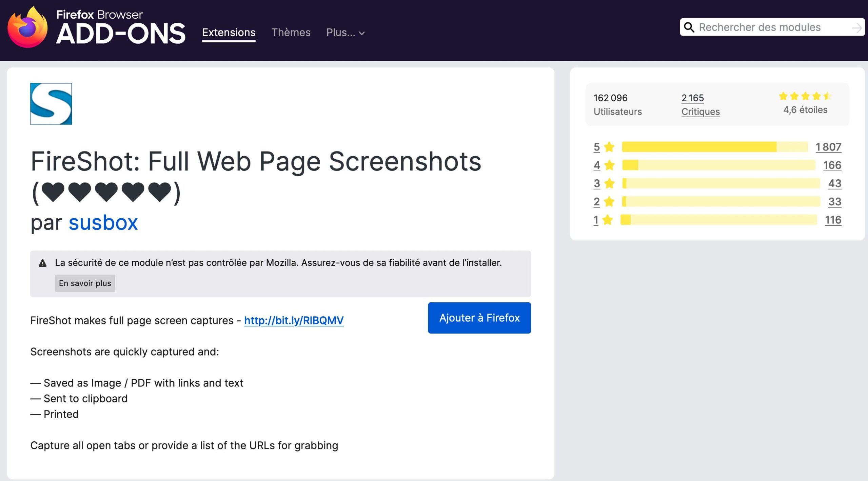Open the 33 two-star reviews count

[835, 202]
